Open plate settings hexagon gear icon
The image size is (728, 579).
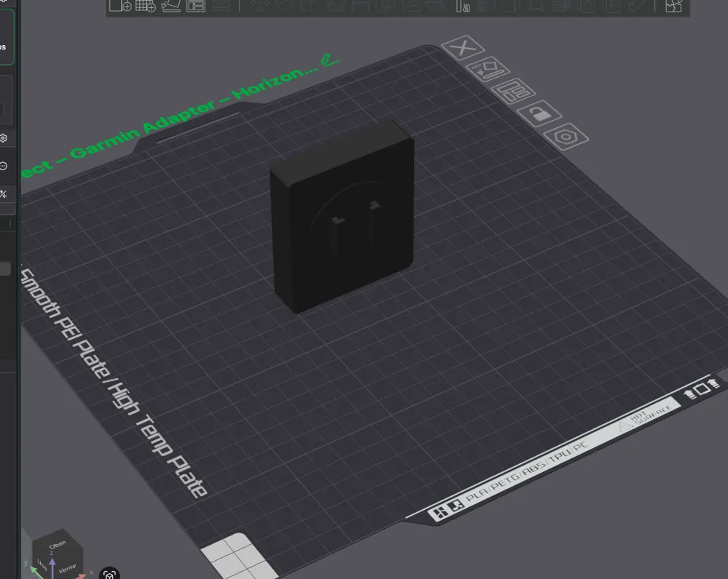click(566, 137)
